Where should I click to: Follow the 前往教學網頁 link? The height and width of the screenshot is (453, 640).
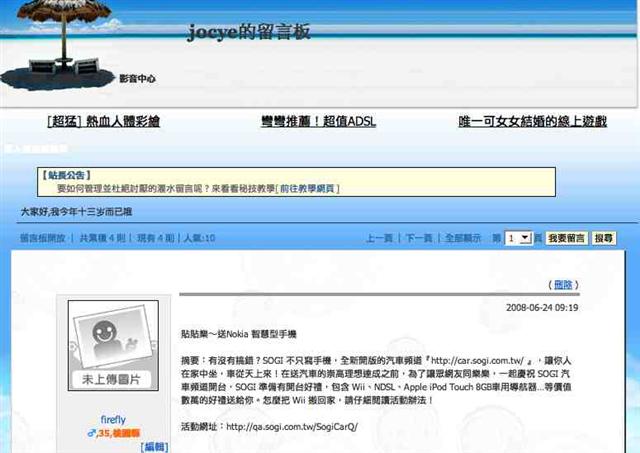[307, 188]
